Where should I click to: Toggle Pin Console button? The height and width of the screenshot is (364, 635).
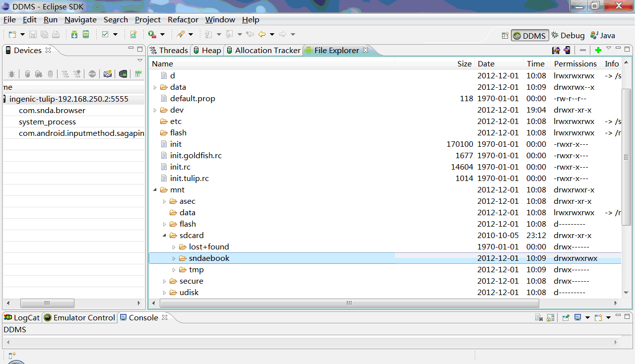coord(566,317)
